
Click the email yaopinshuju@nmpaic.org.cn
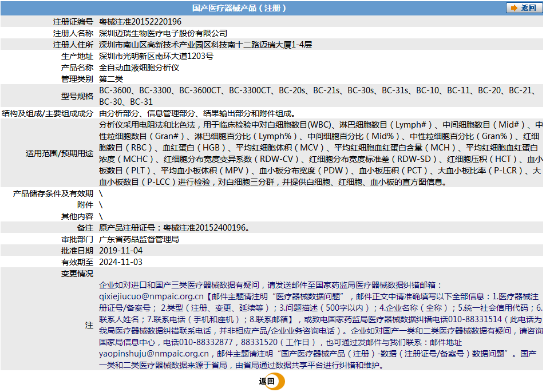[154, 354]
